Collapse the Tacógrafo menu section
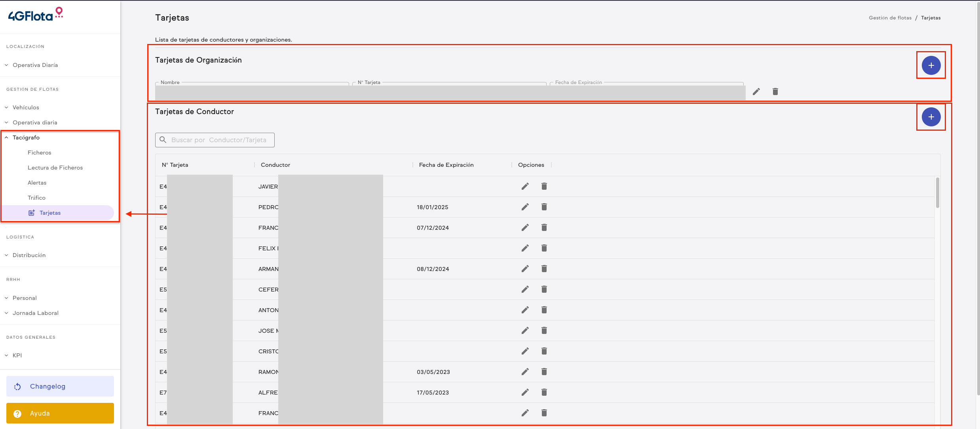This screenshot has height=429, width=980. point(26,137)
